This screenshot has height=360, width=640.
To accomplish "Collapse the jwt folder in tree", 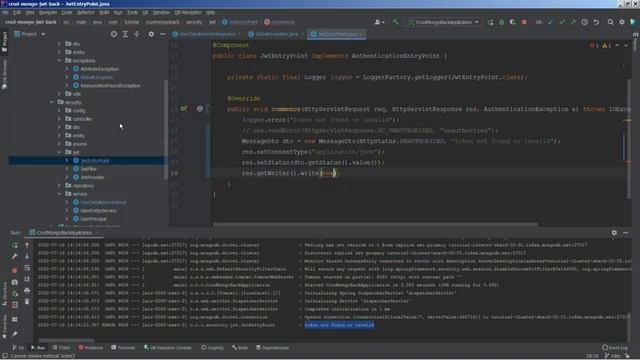I will [59, 152].
